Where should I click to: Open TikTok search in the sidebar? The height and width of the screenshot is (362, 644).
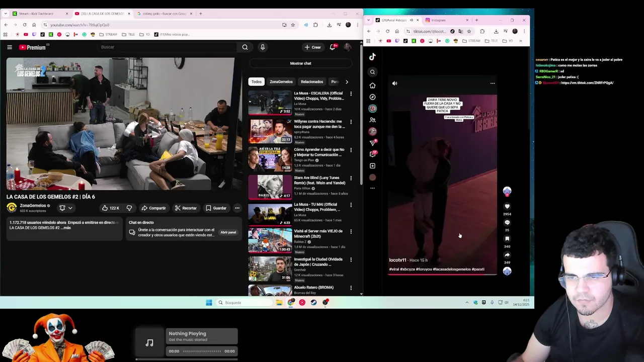coord(372,72)
